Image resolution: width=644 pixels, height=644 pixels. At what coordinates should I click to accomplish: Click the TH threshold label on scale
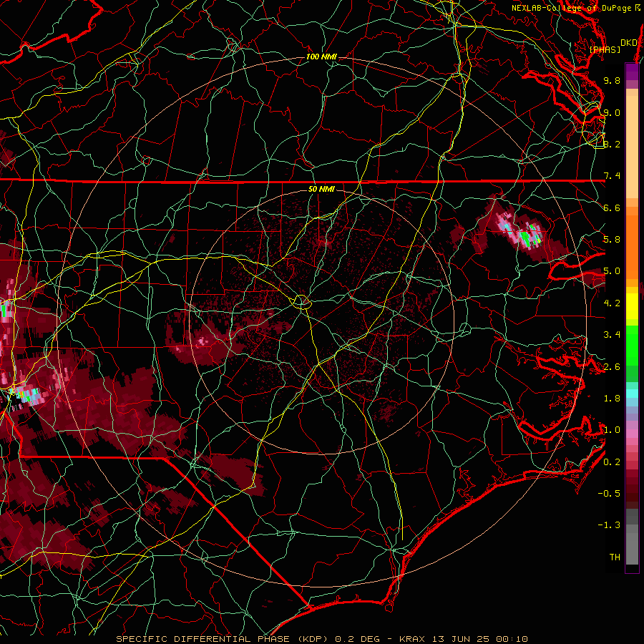point(615,557)
